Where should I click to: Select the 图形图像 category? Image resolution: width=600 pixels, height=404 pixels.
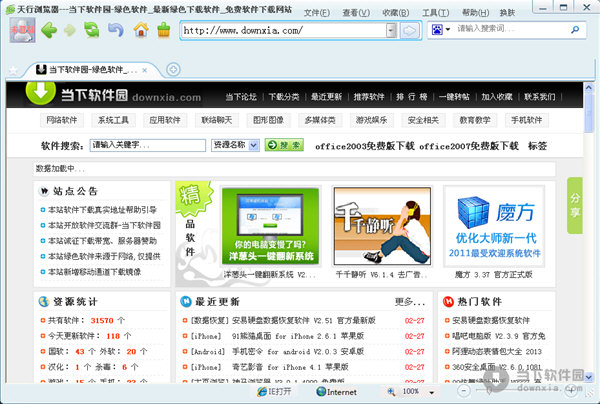(268, 120)
